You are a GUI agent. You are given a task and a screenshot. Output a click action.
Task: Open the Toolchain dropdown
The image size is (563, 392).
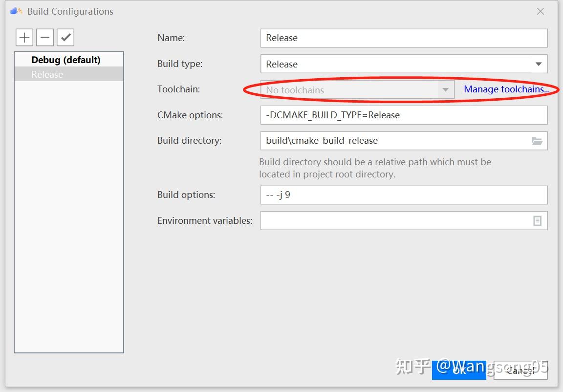[357, 89]
